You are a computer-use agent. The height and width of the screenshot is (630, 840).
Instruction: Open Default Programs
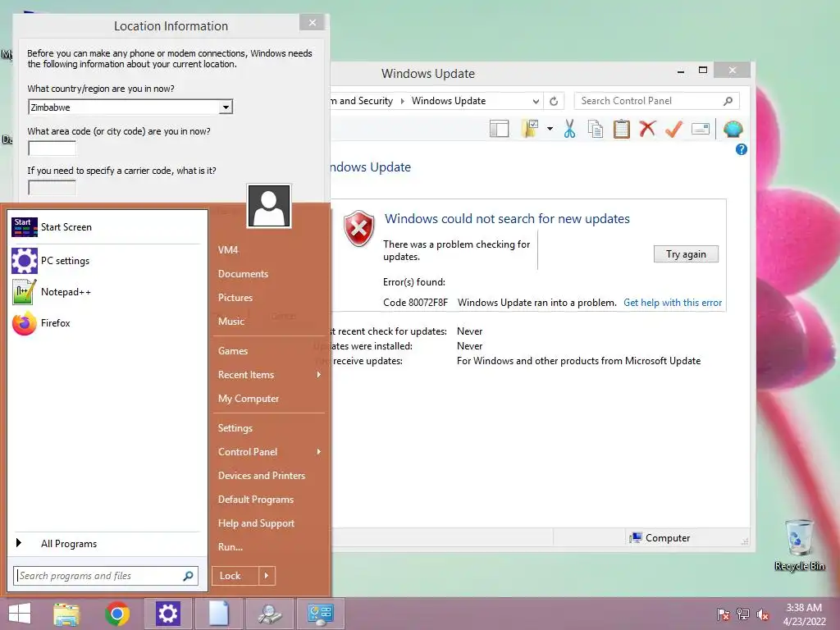(x=256, y=500)
